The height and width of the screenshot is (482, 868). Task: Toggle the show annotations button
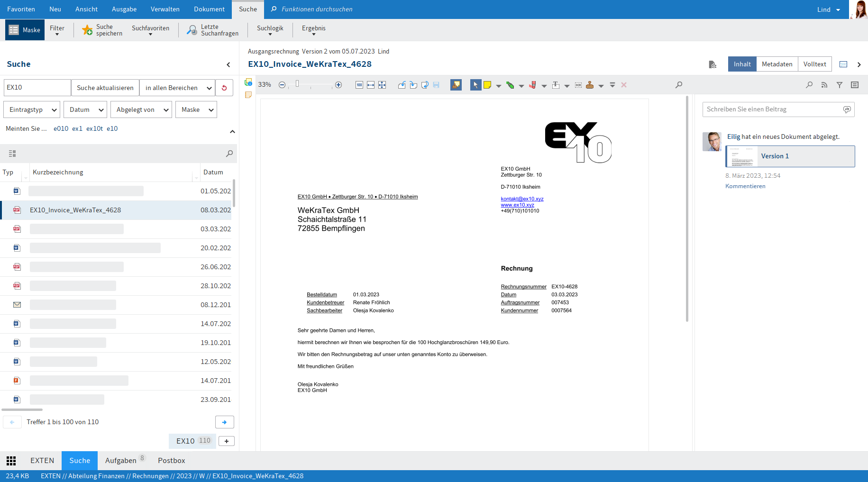click(456, 85)
